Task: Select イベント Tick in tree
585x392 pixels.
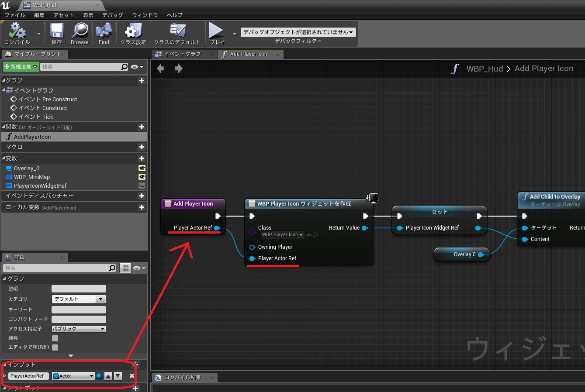Action: pos(36,117)
